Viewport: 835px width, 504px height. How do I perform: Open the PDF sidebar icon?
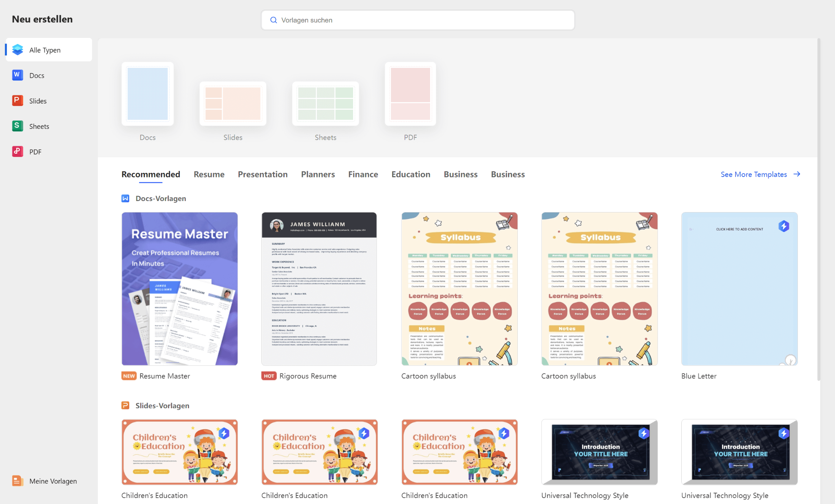pos(18,152)
